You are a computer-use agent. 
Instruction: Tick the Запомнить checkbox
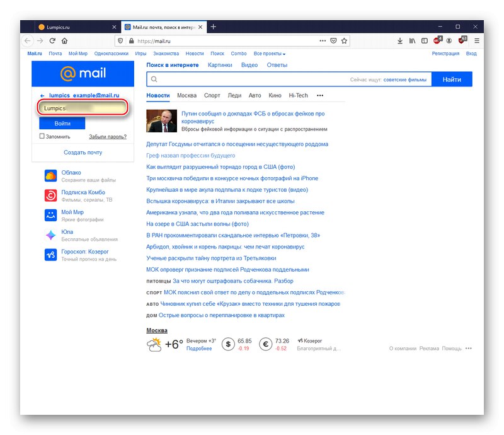click(42, 136)
